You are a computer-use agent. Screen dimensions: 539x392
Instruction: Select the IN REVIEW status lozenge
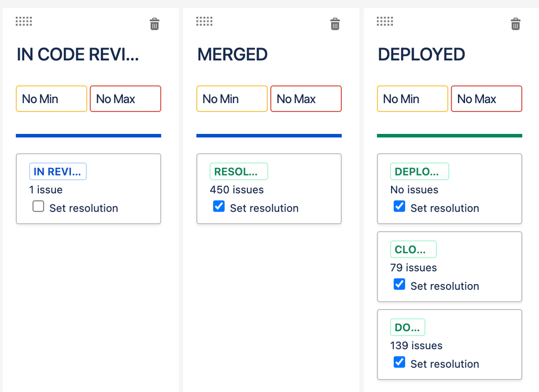coord(58,172)
